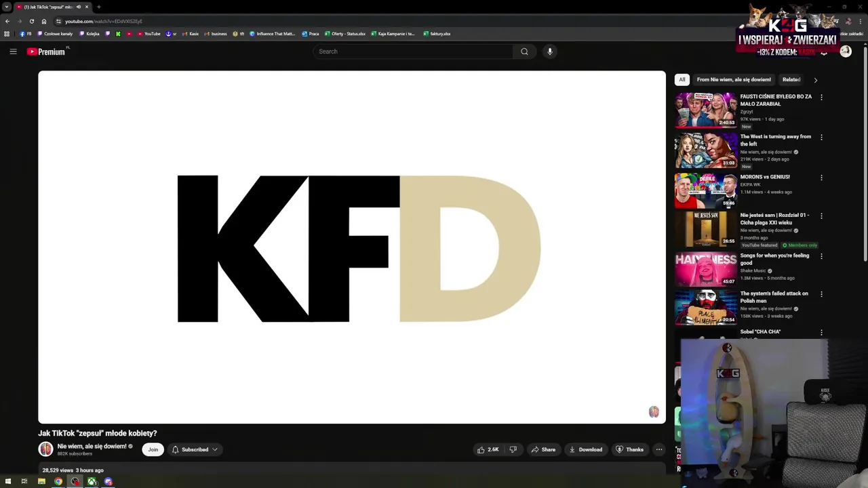Open the Praca bookmark
This screenshot has width=868, height=488.
coord(311,34)
